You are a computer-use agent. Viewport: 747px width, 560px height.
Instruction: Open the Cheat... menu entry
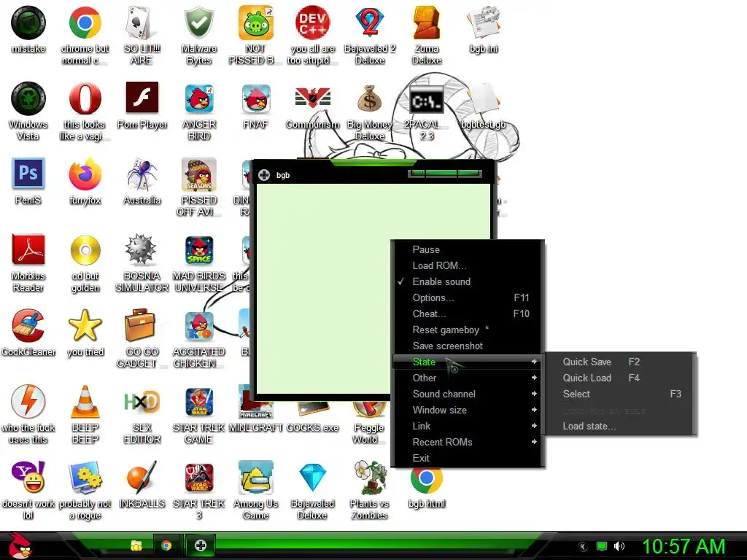[x=466, y=314]
